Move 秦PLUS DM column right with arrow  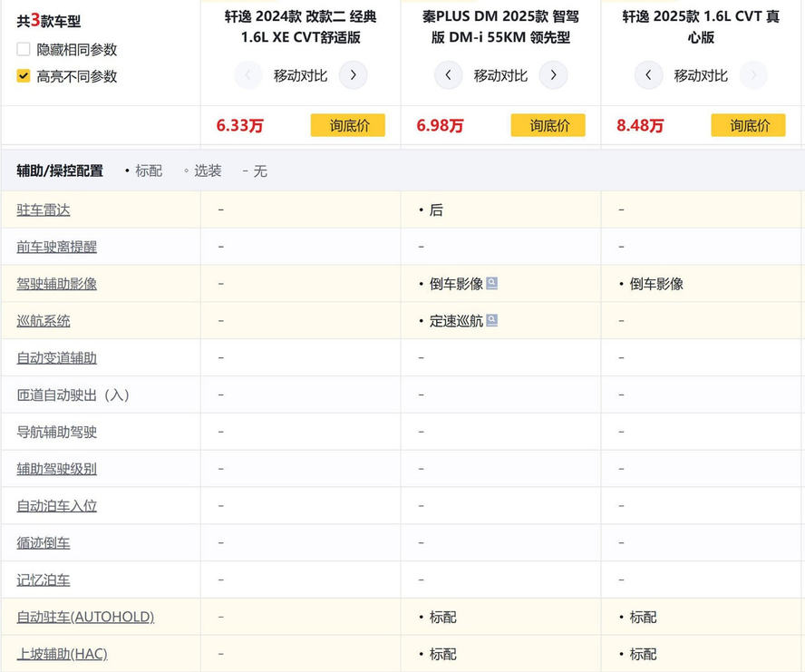pos(553,75)
